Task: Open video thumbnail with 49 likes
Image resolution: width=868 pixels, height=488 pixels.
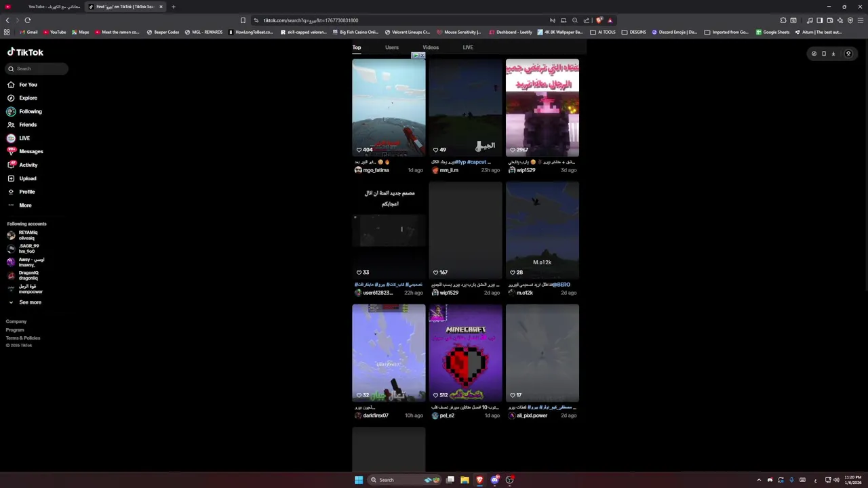Action: coord(465,108)
